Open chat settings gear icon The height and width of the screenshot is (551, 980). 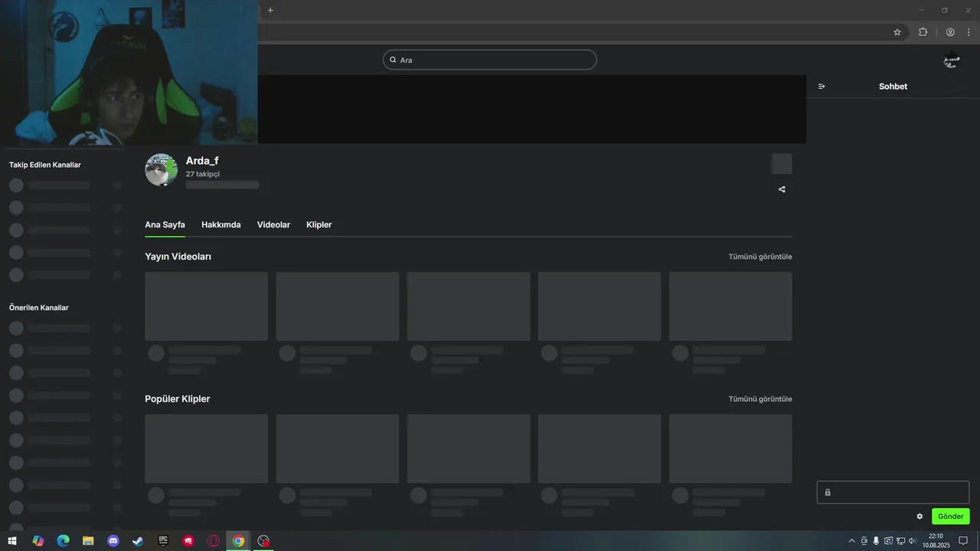pyautogui.click(x=920, y=517)
